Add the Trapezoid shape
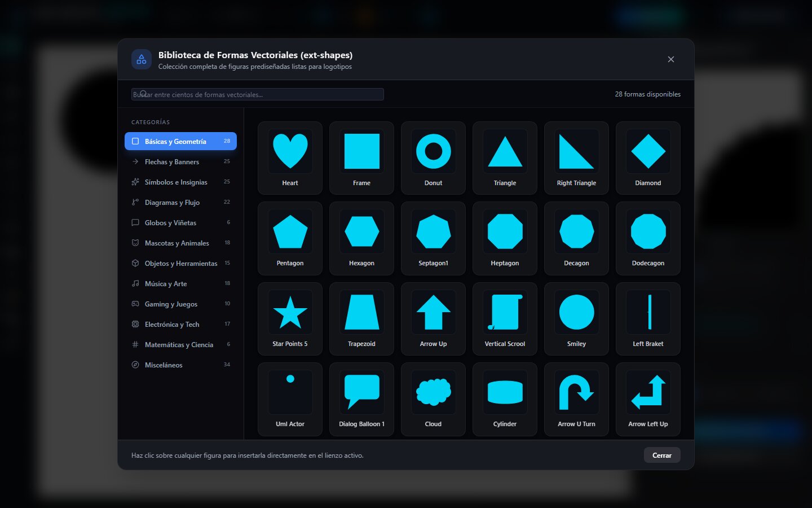The height and width of the screenshot is (508, 812). [361, 319]
